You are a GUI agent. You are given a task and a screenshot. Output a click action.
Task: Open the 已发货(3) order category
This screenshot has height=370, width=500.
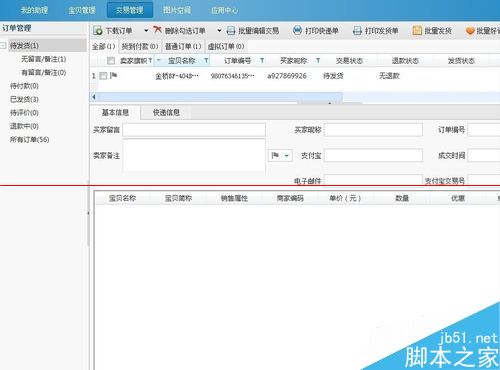point(24,99)
